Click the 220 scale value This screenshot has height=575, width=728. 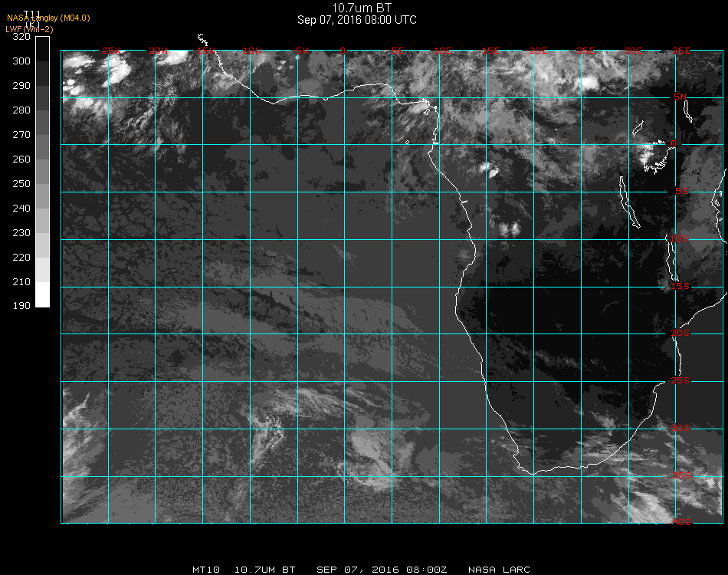tap(21, 258)
